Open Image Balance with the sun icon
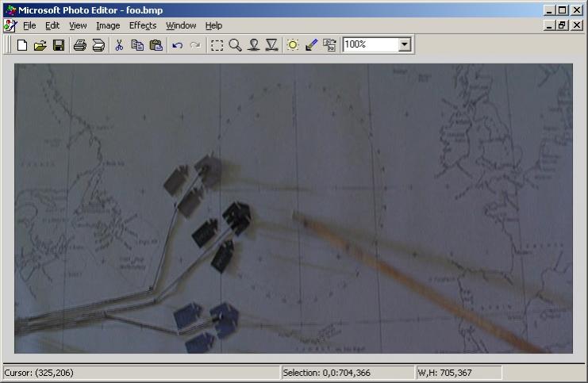588x383 pixels. click(293, 45)
